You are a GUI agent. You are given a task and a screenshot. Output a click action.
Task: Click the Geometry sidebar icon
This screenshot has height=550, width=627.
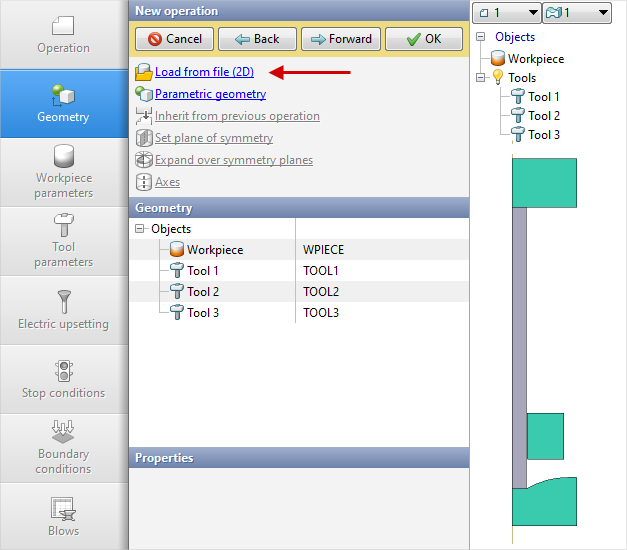[64, 94]
